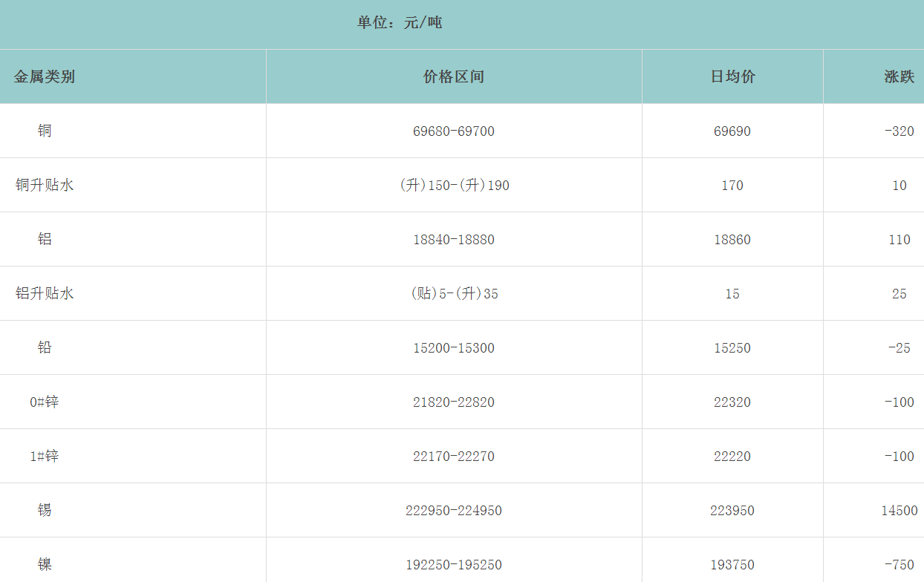Screen dimensions: 924x582
Task: Click the 铅 metal name cell
Action: coord(45,347)
